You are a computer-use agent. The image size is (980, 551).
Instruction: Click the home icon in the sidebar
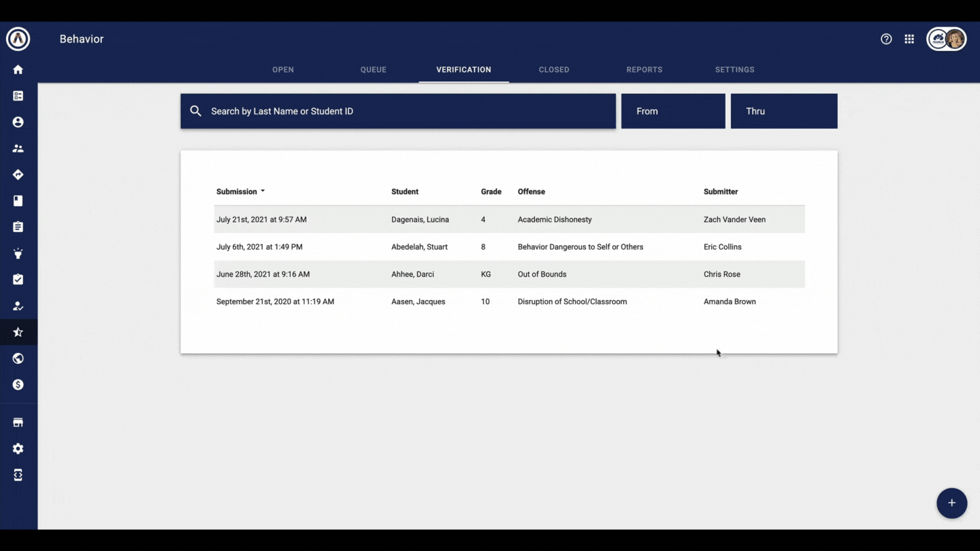point(18,69)
